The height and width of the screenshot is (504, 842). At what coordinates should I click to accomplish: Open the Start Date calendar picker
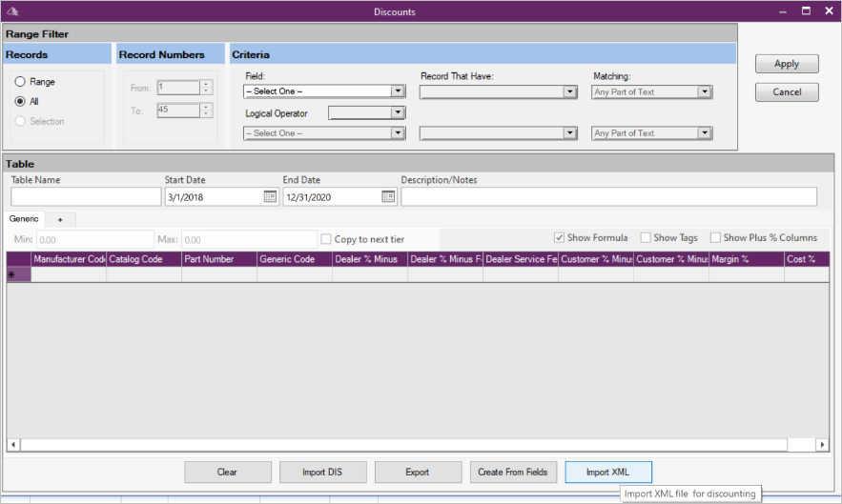click(270, 197)
